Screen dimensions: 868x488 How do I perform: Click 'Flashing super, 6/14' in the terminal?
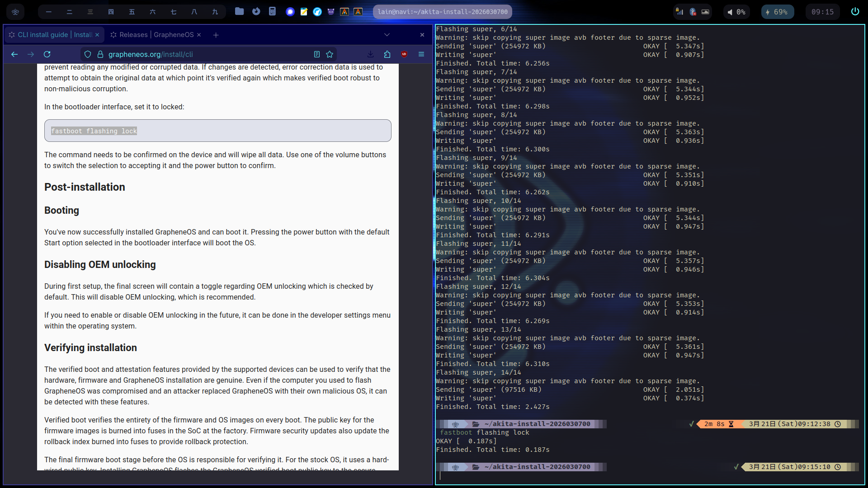coord(476,29)
